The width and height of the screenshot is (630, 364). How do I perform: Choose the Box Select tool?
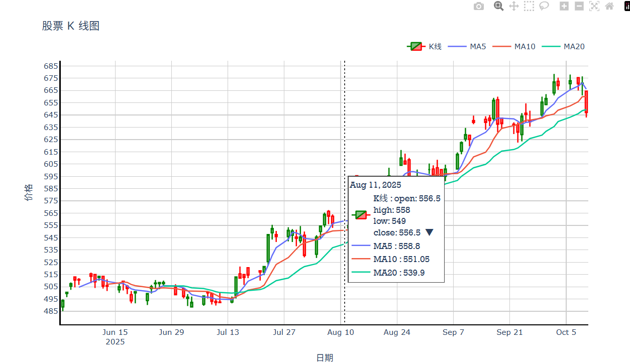(529, 6)
